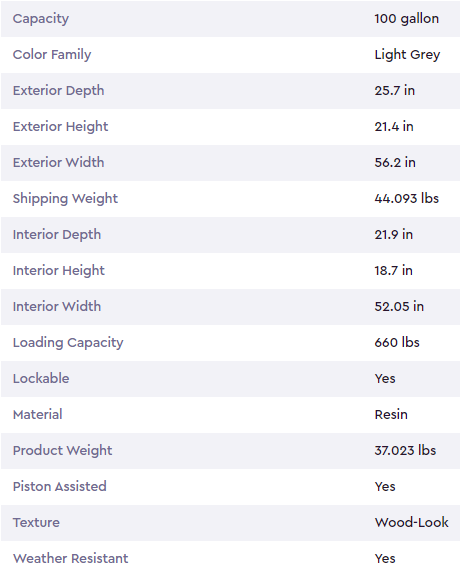This screenshot has width=460, height=575.
Task: Click the 25.7 in value
Action: click(x=395, y=90)
